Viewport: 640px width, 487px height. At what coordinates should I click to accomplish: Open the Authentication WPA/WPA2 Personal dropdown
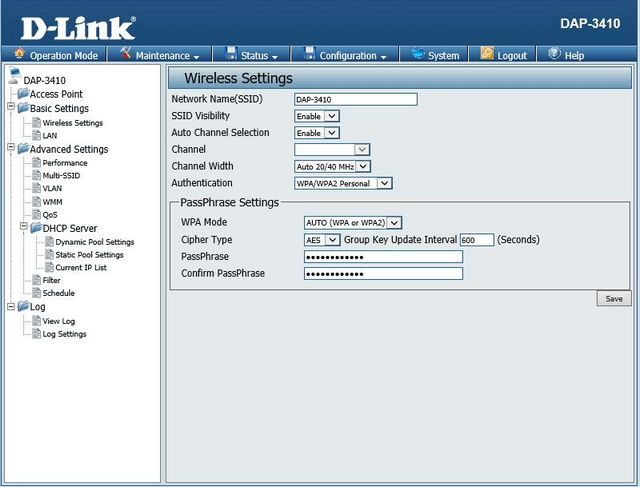[x=343, y=183]
